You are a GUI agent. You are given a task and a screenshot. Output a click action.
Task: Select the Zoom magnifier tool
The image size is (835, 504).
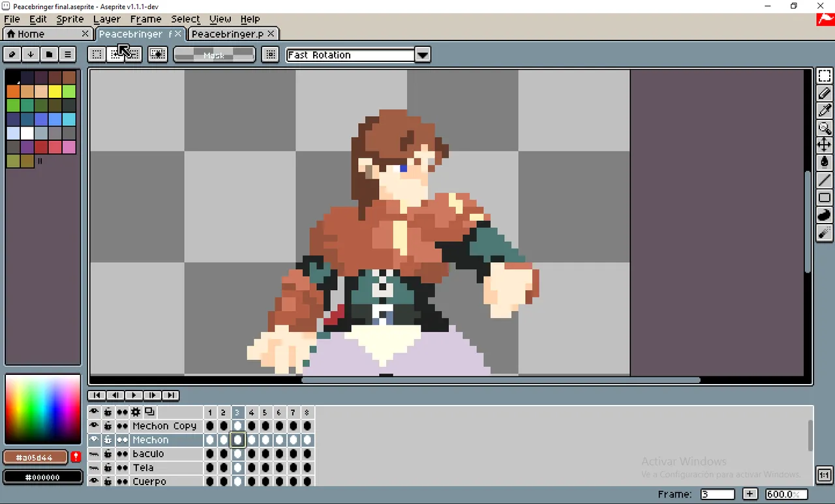pos(824,128)
